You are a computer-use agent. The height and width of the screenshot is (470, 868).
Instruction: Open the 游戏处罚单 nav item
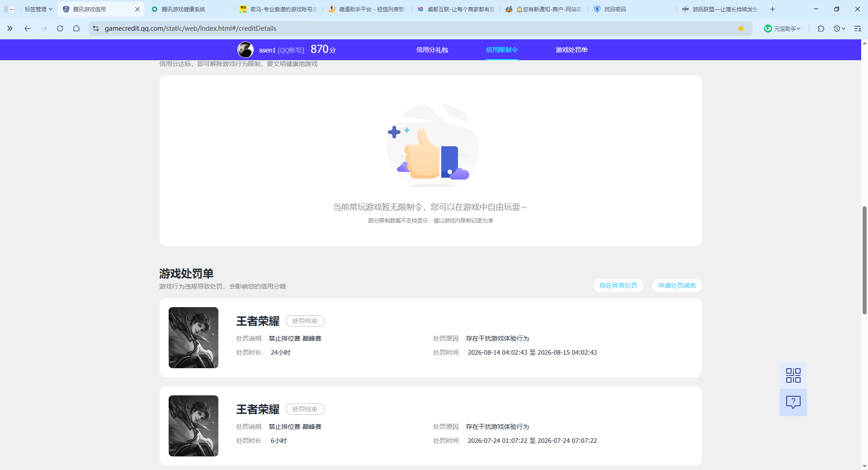[x=572, y=50]
